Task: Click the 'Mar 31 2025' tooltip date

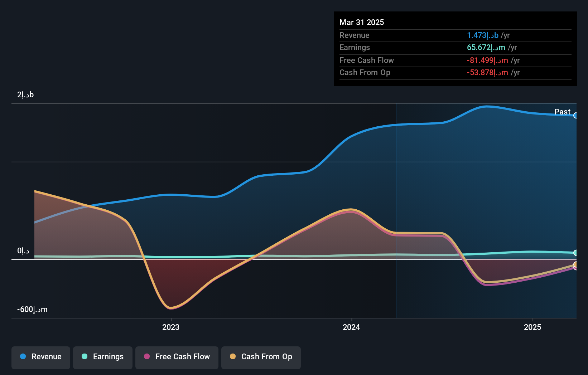Action: 362,22
